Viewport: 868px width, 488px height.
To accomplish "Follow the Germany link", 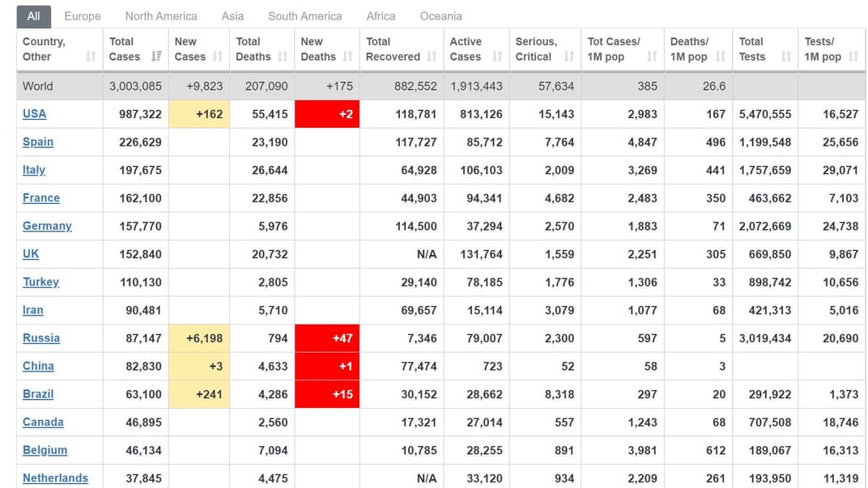I will (47, 226).
